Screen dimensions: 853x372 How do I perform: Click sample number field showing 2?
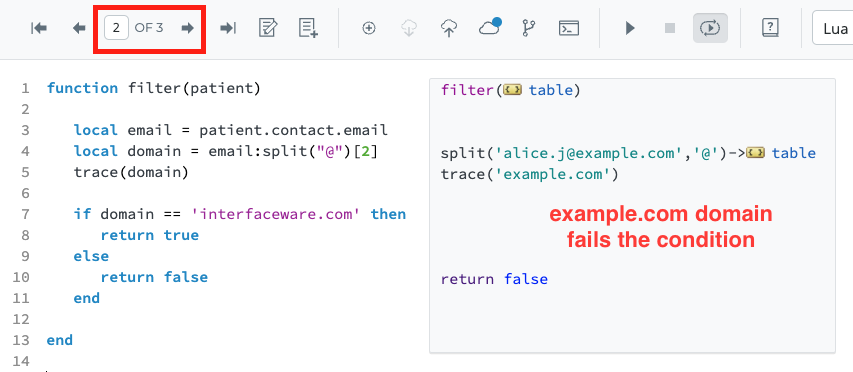[x=116, y=28]
